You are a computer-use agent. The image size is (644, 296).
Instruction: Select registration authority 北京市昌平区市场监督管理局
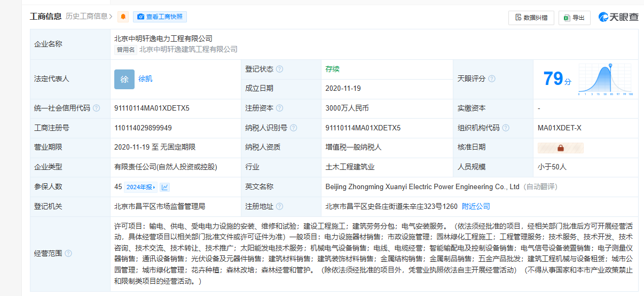tap(160, 206)
